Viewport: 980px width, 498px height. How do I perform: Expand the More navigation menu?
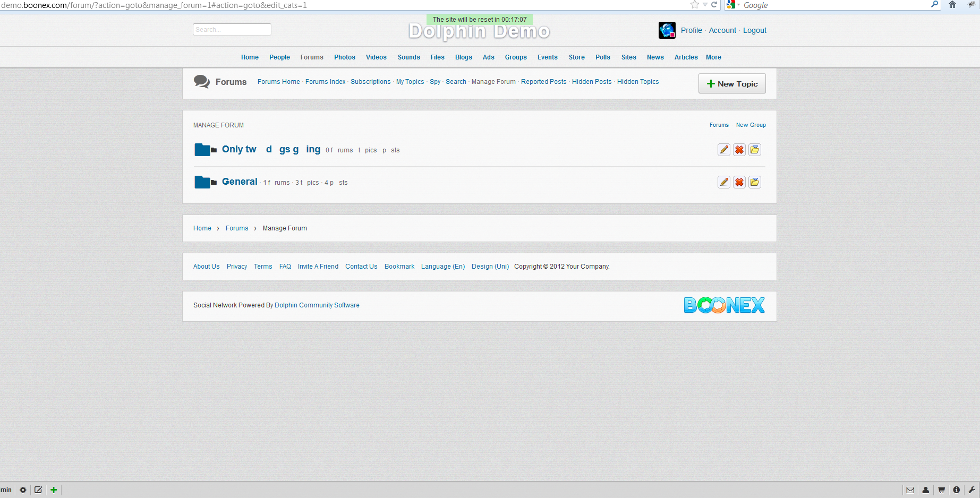713,57
